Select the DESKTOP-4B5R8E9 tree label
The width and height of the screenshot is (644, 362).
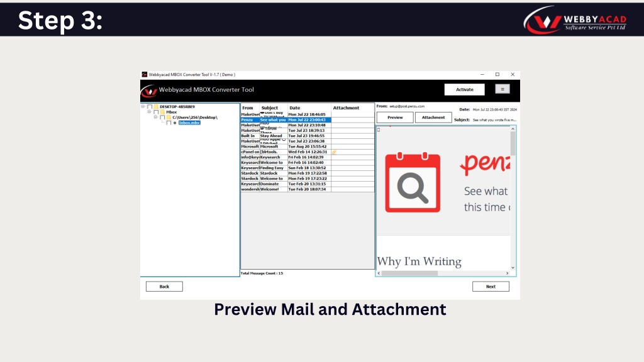(177, 107)
